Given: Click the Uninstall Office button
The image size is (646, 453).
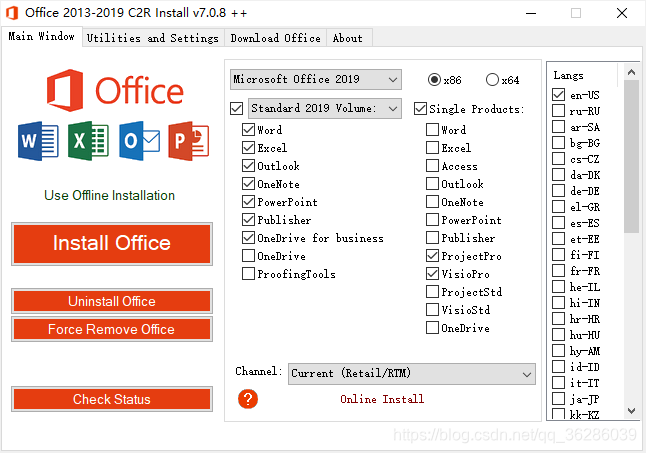Looking at the screenshot, I should [112, 301].
